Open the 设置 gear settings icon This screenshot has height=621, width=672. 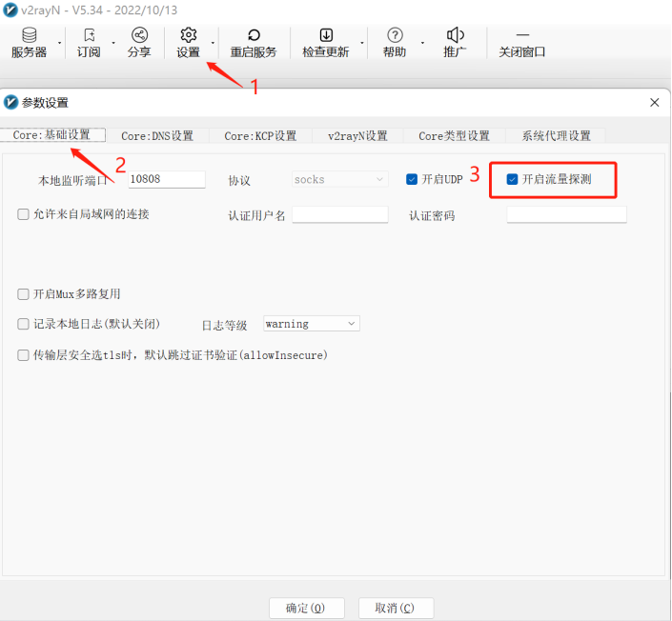point(188,43)
